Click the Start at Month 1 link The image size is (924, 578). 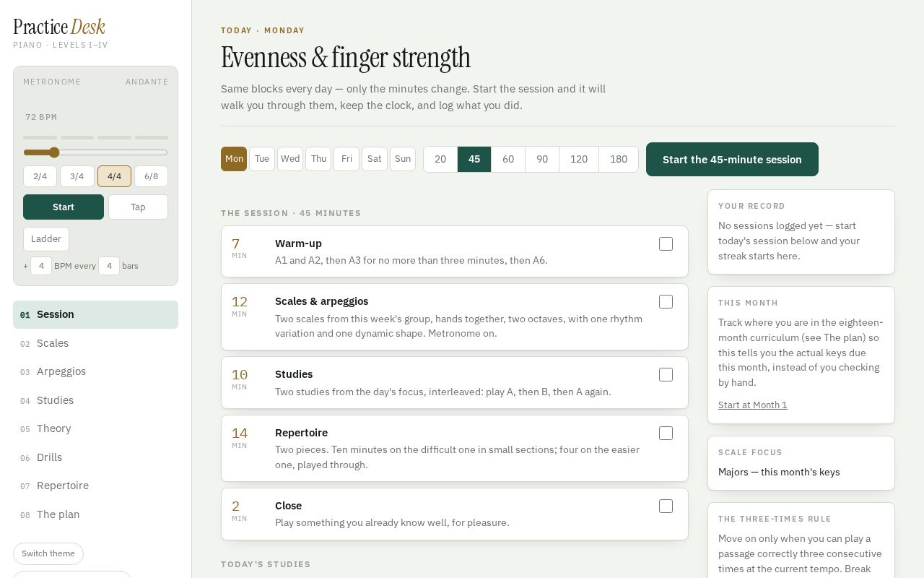pos(753,405)
